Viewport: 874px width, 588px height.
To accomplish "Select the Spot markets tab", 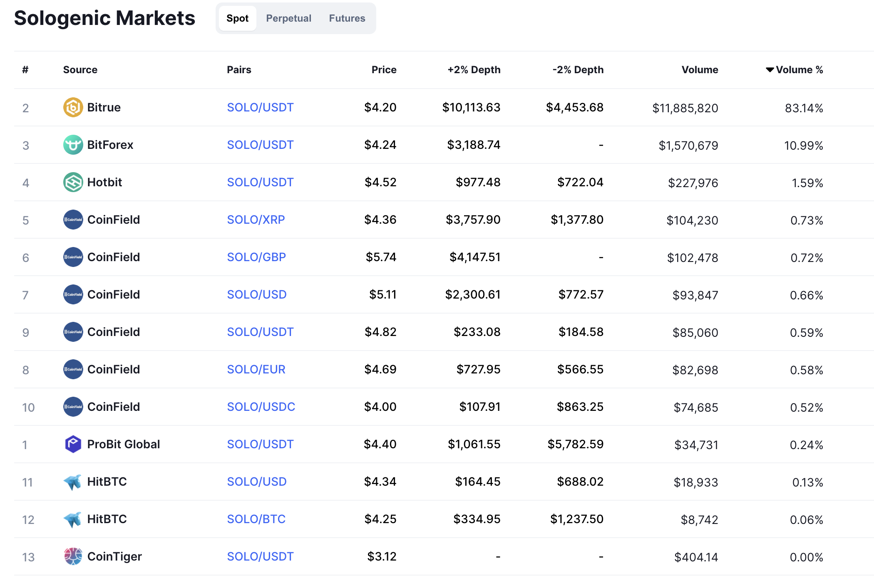I will pos(237,18).
